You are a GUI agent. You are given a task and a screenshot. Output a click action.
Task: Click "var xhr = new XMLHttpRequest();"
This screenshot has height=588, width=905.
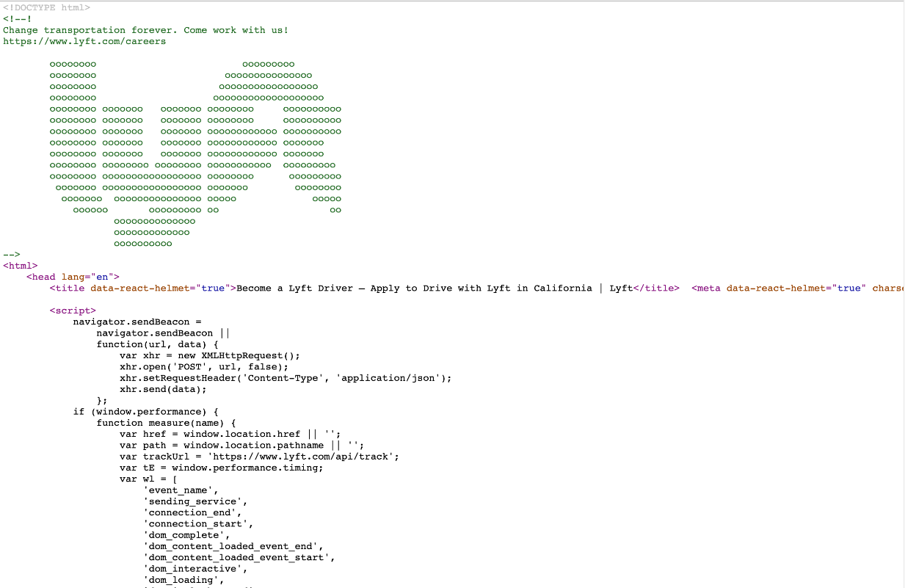211,355
